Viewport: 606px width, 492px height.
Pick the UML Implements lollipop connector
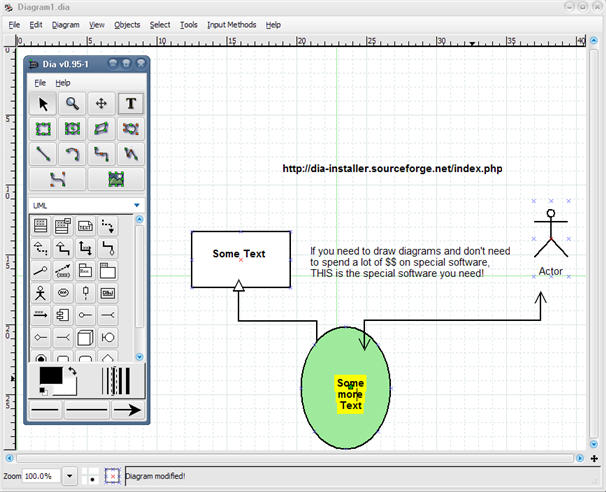tap(40, 271)
